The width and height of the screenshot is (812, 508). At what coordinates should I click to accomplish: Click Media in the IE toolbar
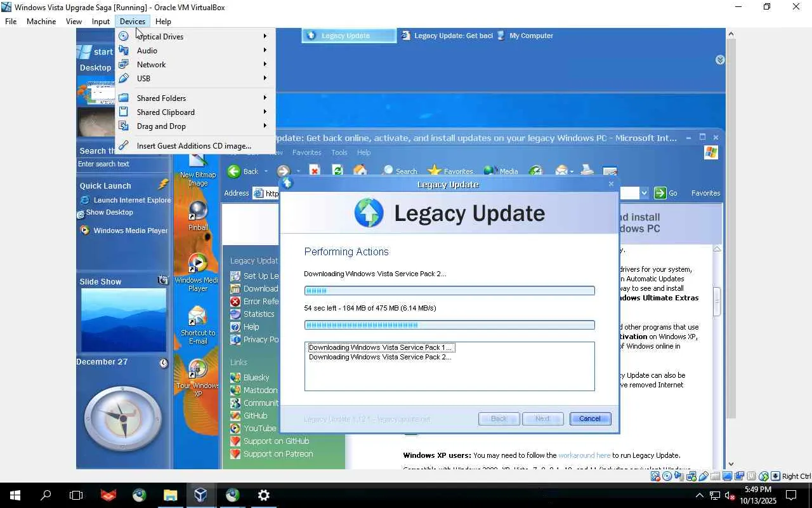501,171
